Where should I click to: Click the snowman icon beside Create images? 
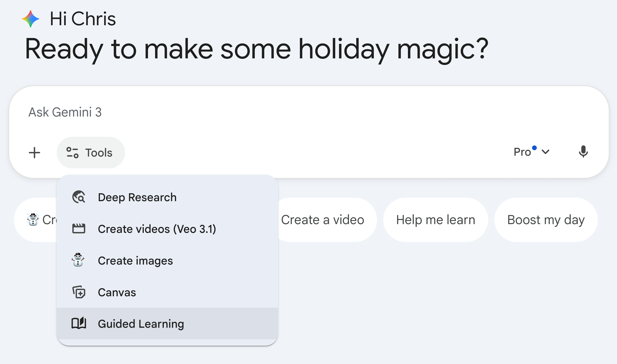coord(78,260)
